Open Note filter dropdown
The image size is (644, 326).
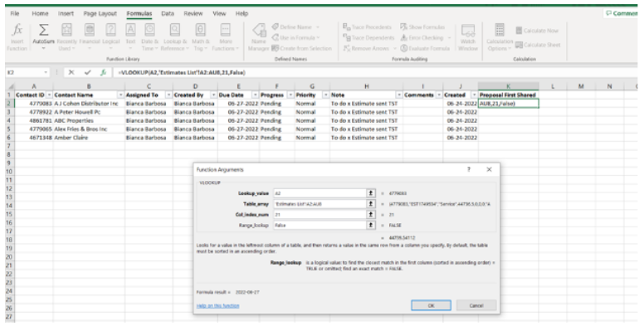(x=398, y=95)
